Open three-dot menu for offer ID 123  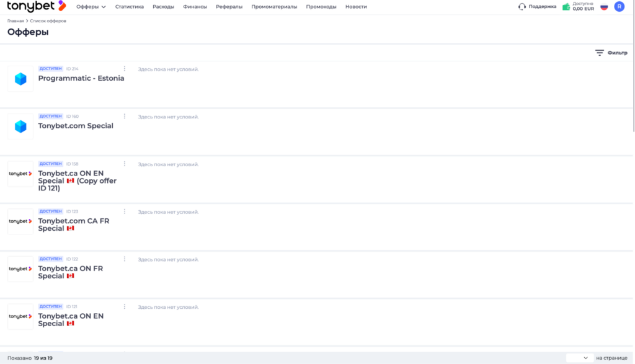point(124,211)
